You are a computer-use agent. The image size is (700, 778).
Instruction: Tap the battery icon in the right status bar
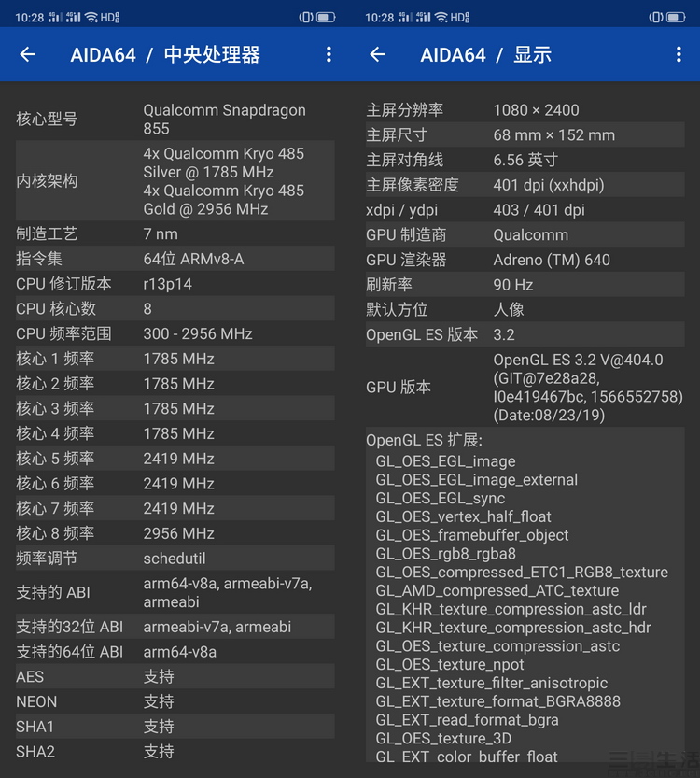[x=677, y=18]
